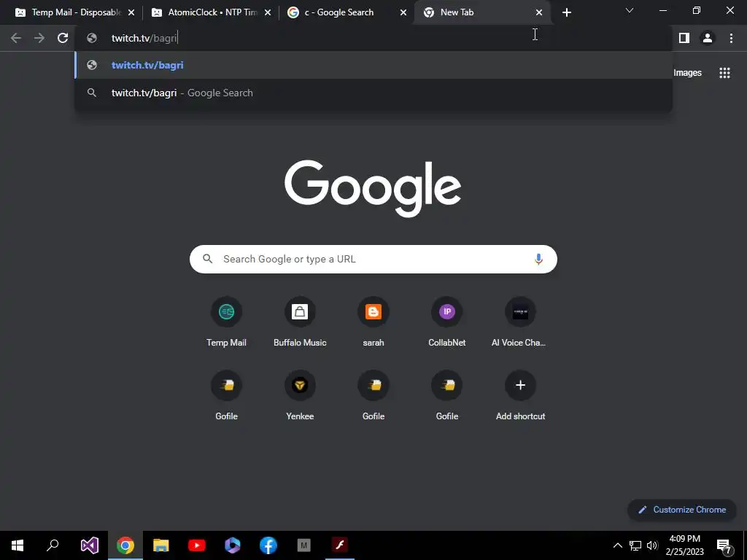Reload the page

63,38
